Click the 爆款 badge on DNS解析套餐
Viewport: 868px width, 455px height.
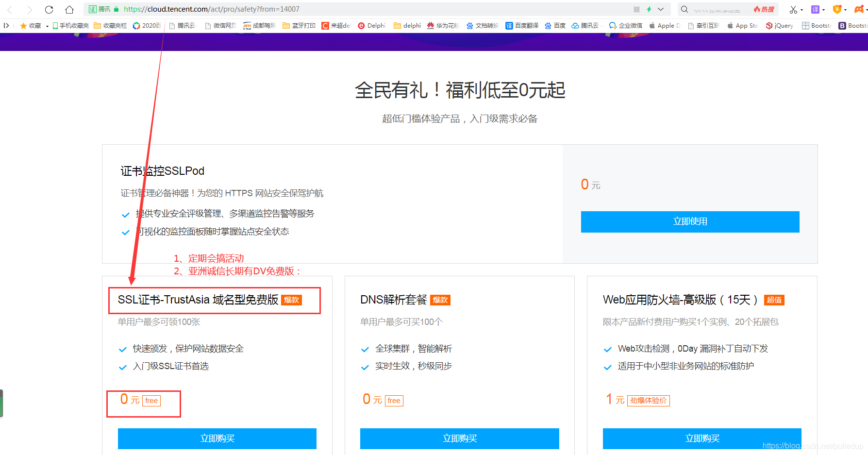pyautogui.click(x=440, y=300)
